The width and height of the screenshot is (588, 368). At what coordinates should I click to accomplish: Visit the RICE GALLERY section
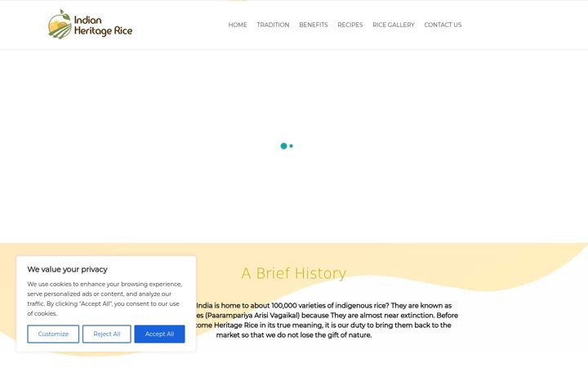tap(394, 25)
